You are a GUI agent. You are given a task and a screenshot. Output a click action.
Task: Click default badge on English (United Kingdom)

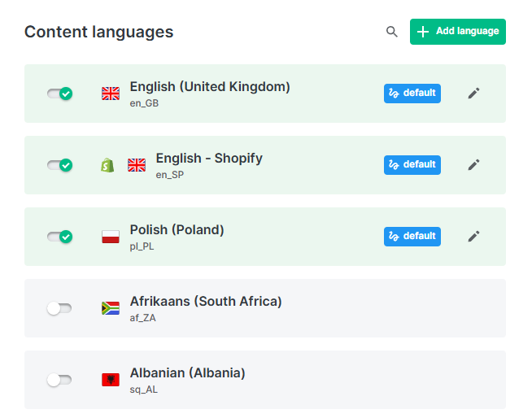412,94
